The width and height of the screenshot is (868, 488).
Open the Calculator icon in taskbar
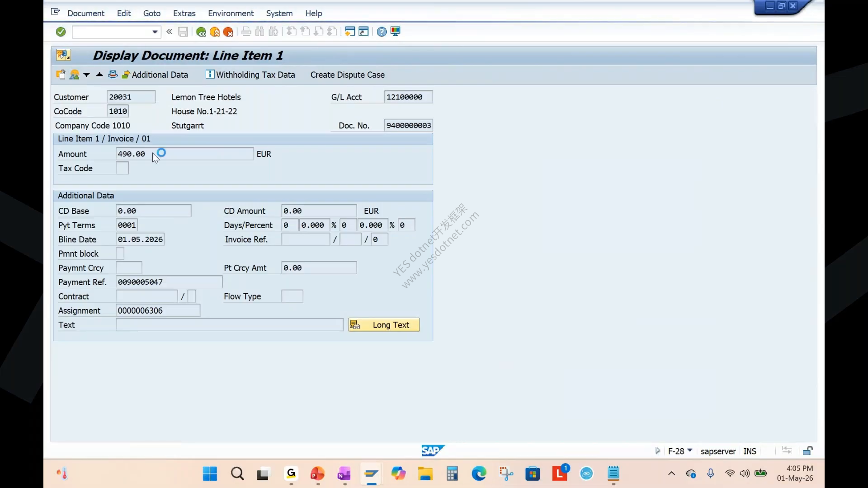point(452,474)
